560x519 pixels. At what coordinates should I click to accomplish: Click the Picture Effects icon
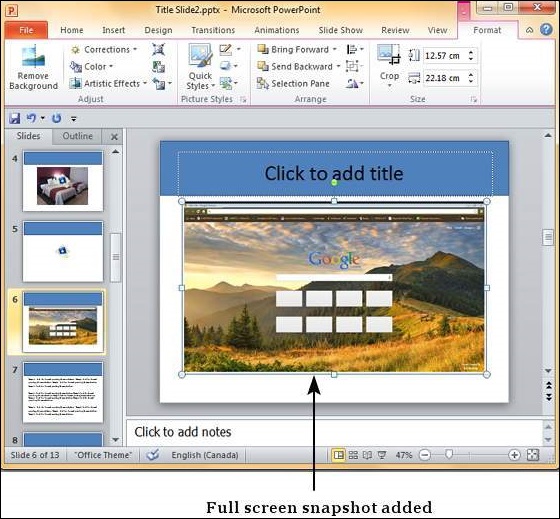coord(226,66)
